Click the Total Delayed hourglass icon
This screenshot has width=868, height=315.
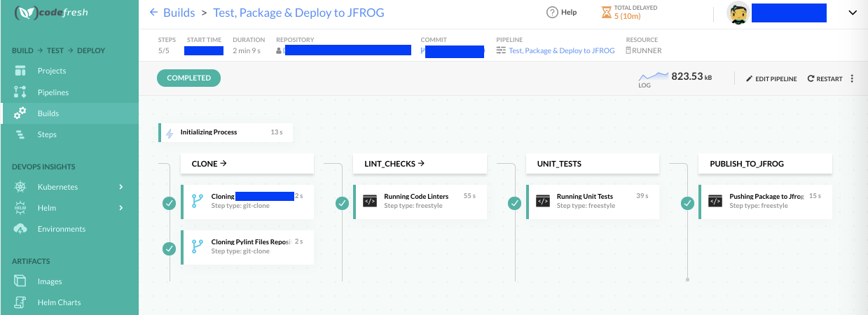(607, 12)
